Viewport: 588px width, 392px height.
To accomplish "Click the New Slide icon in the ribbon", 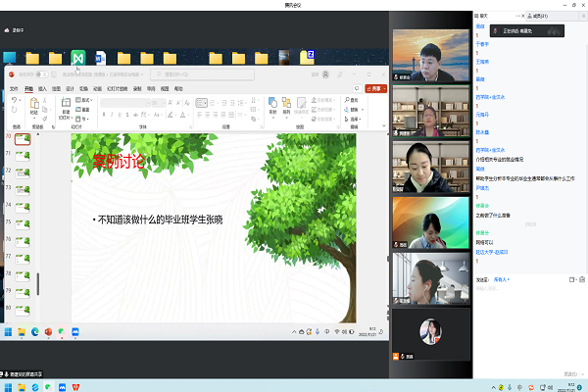I will 66,105.
